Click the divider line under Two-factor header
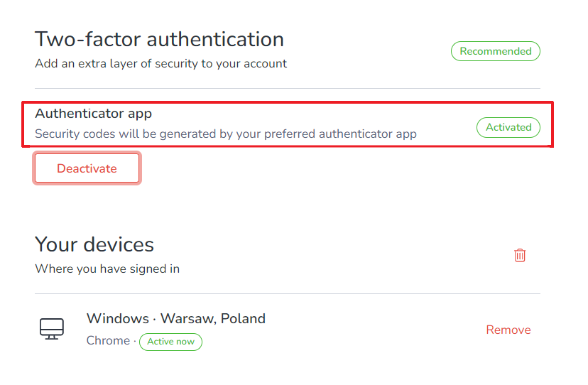Screen dimensions: 588x385 (288, 89)
